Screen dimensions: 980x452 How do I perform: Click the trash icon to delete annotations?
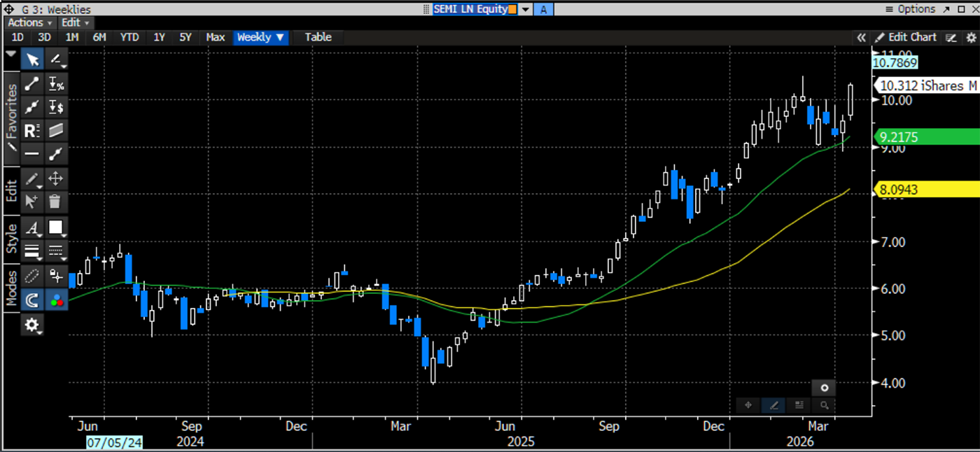pos(55,203)
